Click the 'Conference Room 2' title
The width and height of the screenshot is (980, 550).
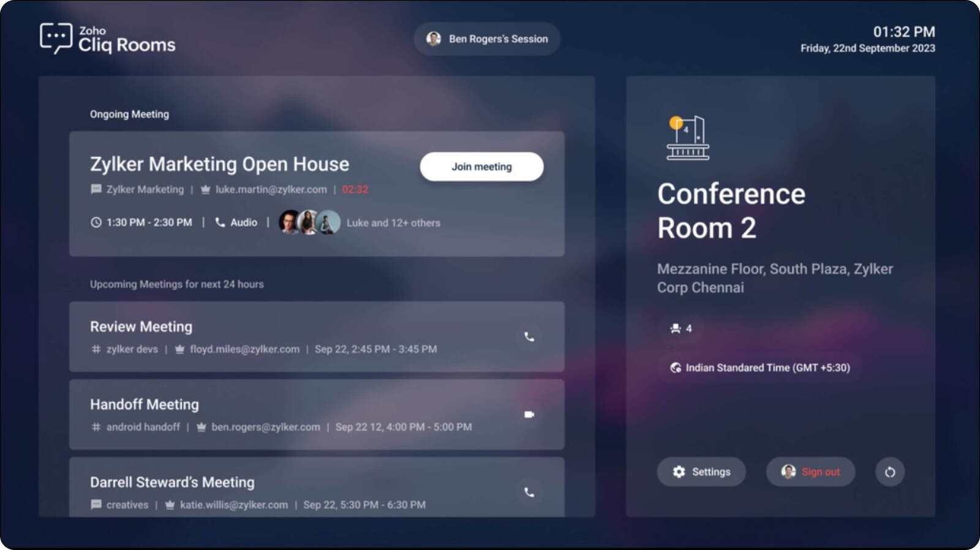pos(731,211)
